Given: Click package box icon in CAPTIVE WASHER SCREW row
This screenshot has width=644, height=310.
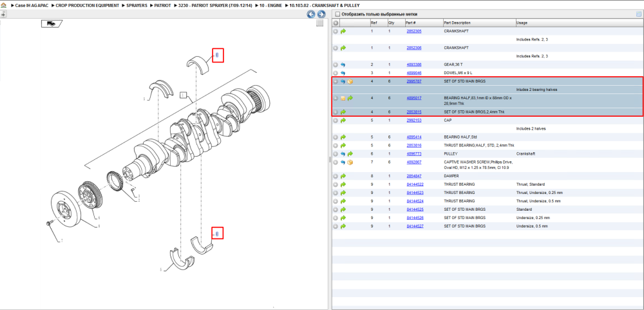Looking at the screenshot, I should (350, 162).
